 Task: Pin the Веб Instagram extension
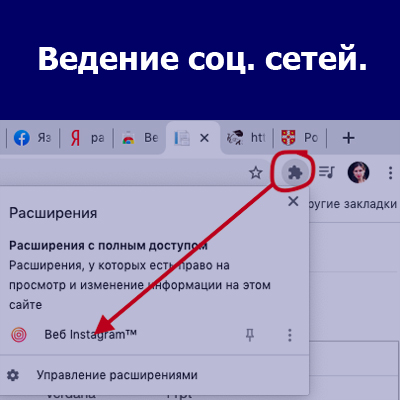tap(250, 335)
